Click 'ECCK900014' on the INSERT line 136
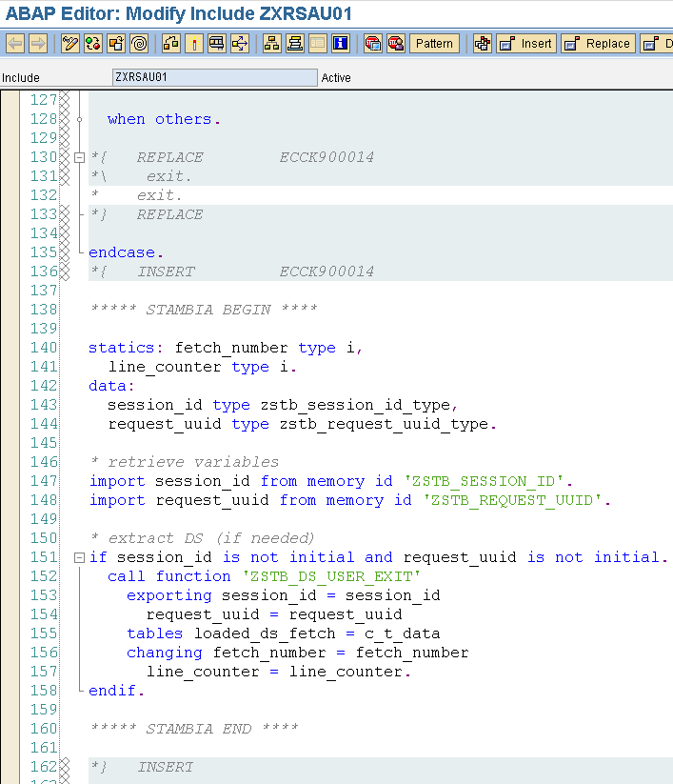Viewport: 673px width, 784px height. tap(327, 271)
